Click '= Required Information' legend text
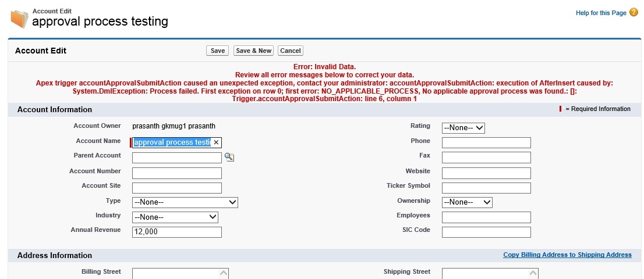The width and height of the screenshot is (644, 279). (x=597, y=109)
